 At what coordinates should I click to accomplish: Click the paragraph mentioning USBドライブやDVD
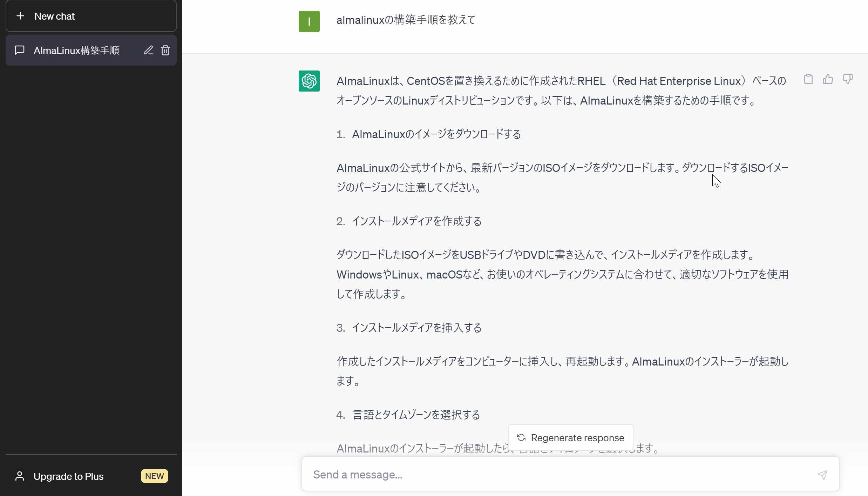pos(562,275)
